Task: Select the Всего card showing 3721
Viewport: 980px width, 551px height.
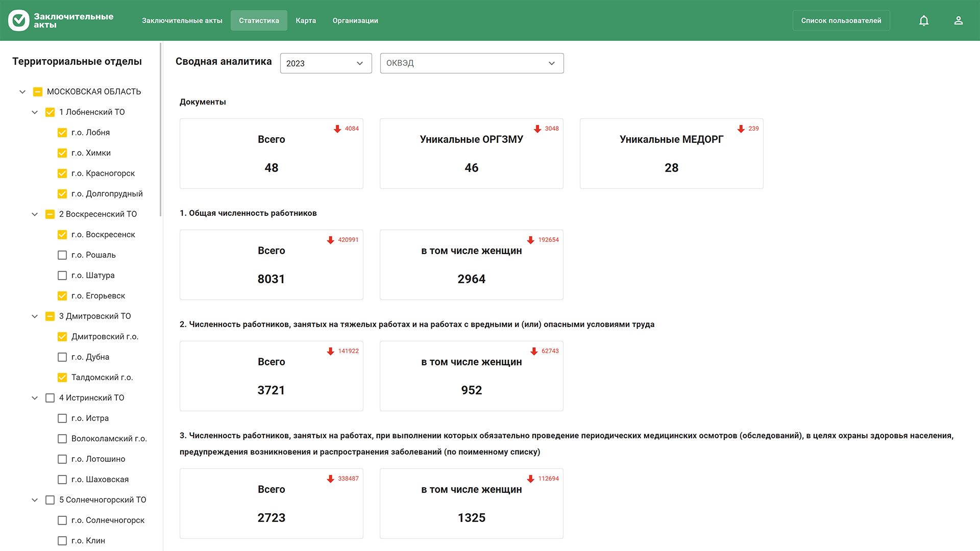Action: tap(272, 376)
